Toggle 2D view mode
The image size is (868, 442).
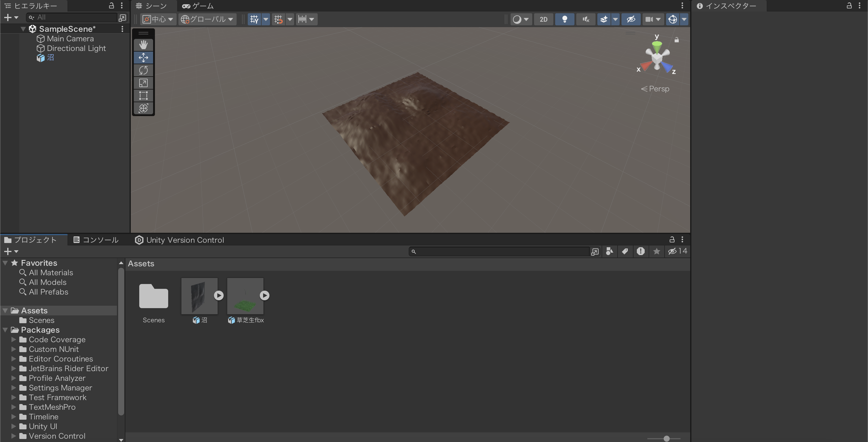543,19
